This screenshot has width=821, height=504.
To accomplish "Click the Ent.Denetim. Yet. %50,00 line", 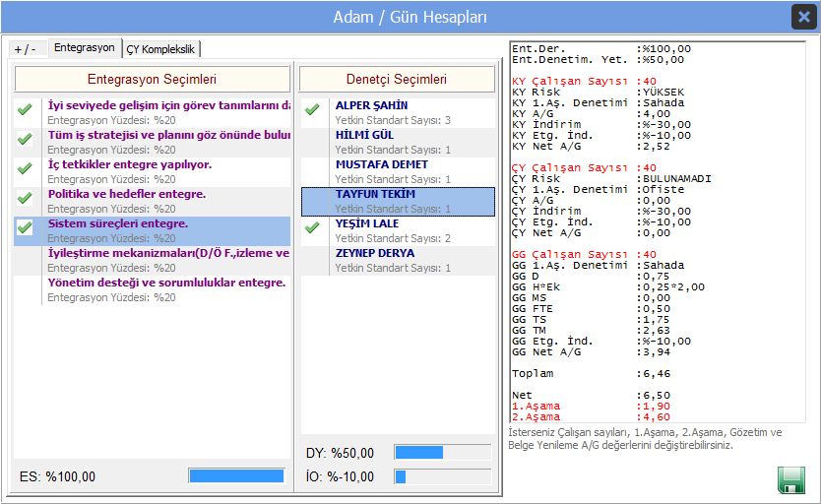I will pos(598,60).
